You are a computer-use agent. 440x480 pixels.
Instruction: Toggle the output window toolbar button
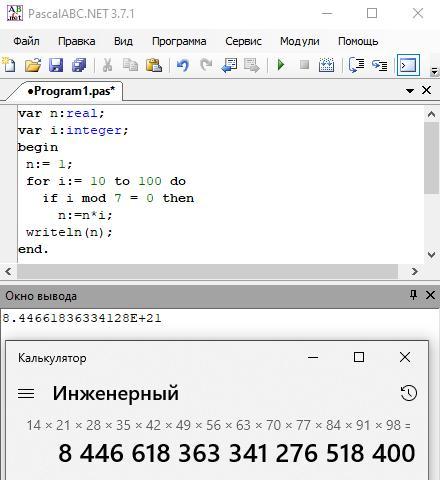click(408, 65)
